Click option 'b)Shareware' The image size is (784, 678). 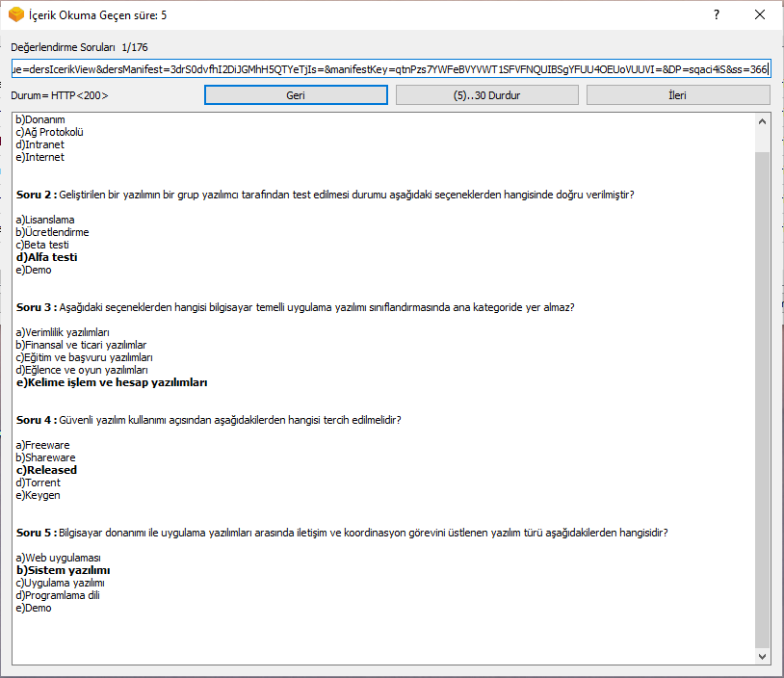click(x=45, y=457)
